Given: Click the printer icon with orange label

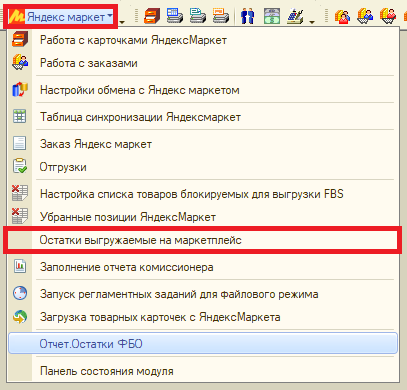Looking at the screenshot, I should point(221,16).
